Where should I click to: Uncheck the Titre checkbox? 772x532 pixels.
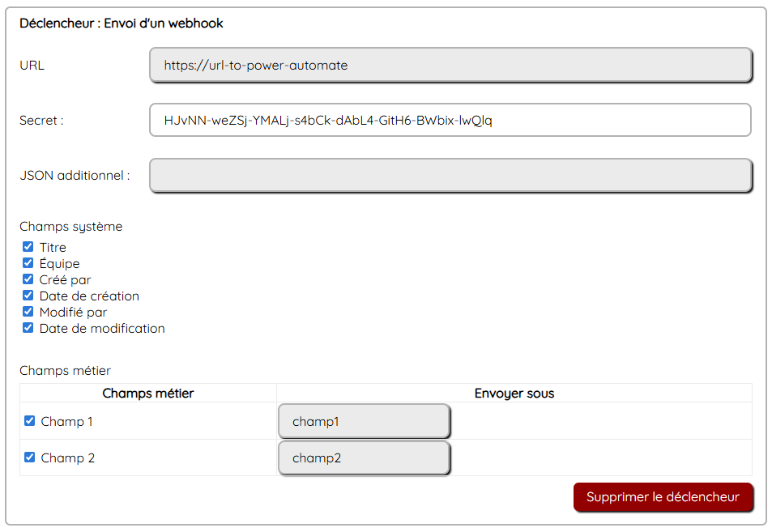[28, 247]
